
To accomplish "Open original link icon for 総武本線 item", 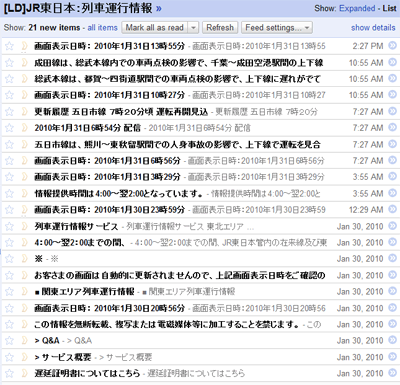I will coord(393,78).
